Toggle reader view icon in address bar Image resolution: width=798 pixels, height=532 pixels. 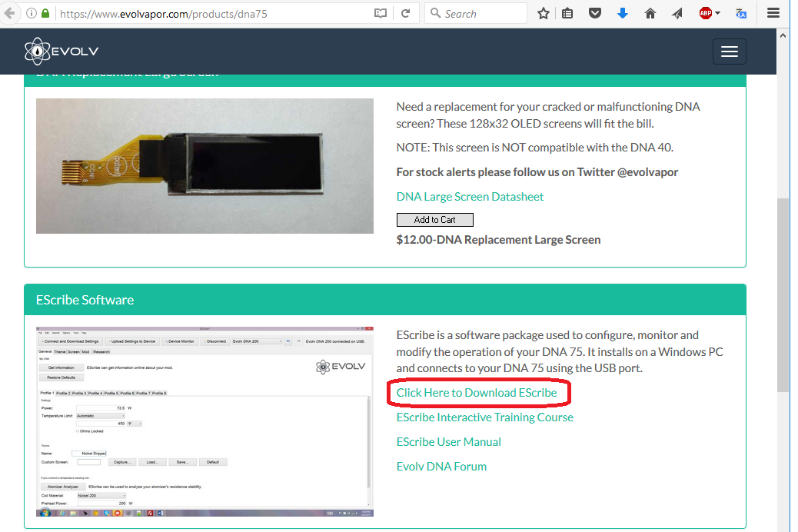[x=380, y=14]
